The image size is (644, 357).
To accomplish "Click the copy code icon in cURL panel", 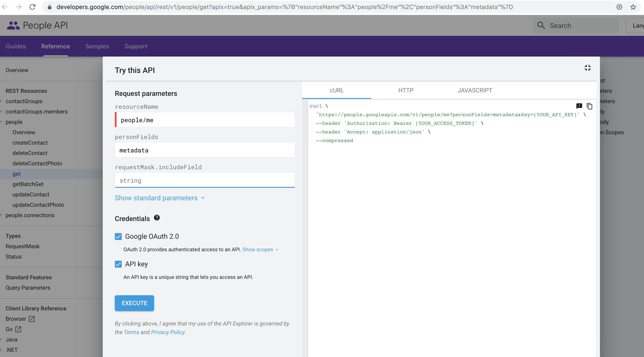I will point(589,106).
